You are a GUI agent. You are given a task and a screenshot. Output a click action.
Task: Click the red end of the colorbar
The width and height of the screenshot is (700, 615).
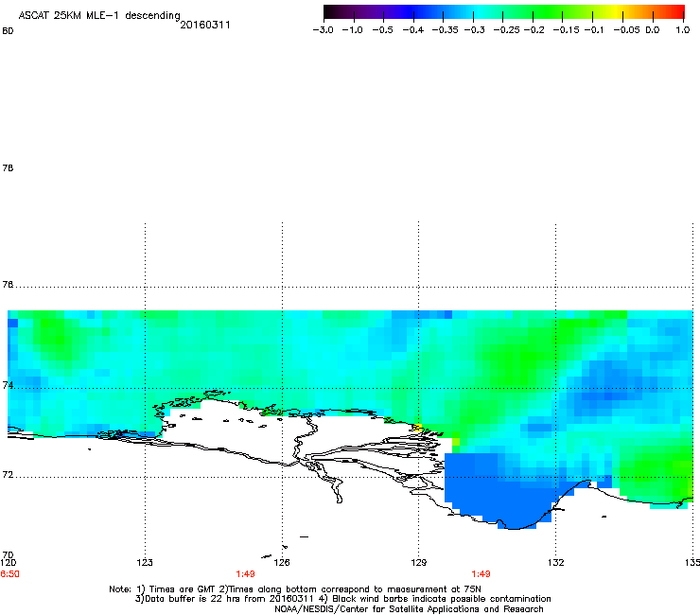coord(676,12)
